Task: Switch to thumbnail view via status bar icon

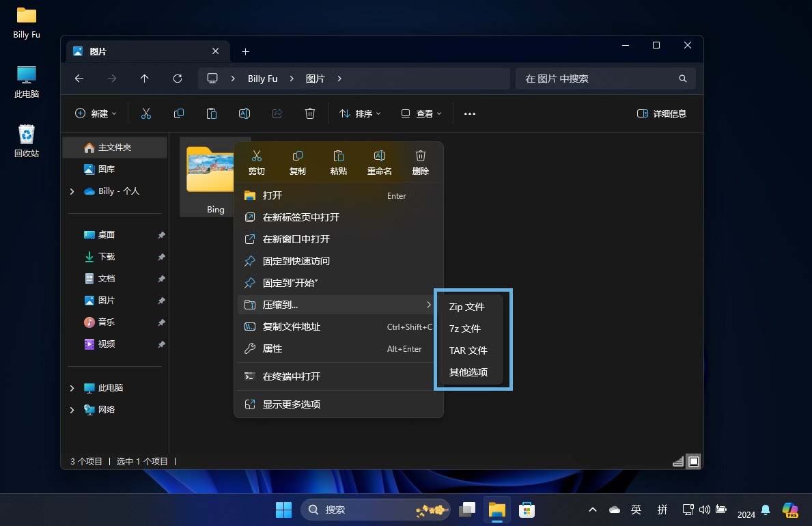Action: (694, 461)
